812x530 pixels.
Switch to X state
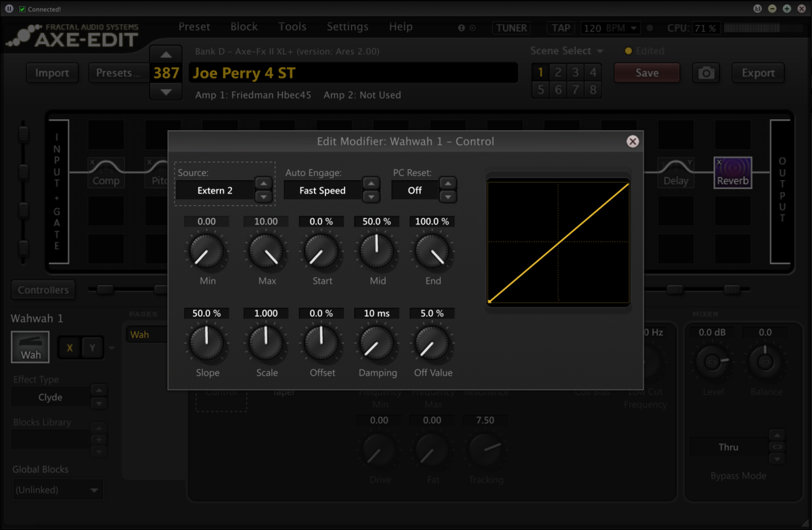coord(70,348)
